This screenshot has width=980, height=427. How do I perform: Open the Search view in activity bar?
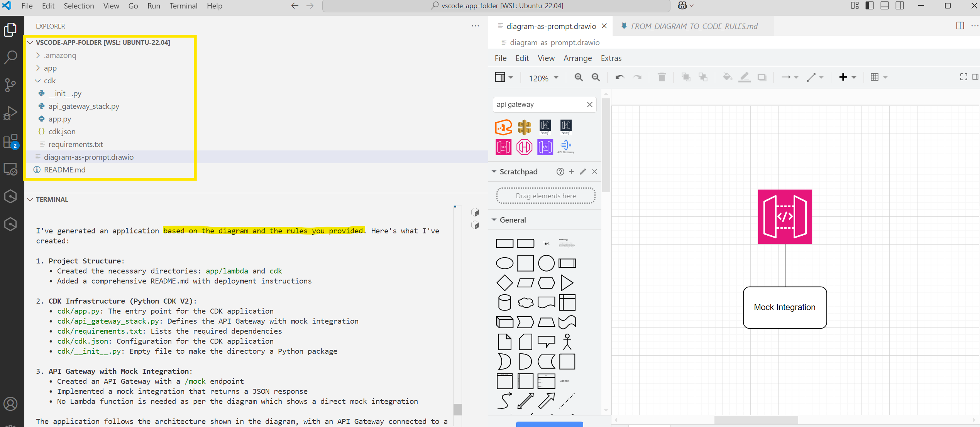10,57
